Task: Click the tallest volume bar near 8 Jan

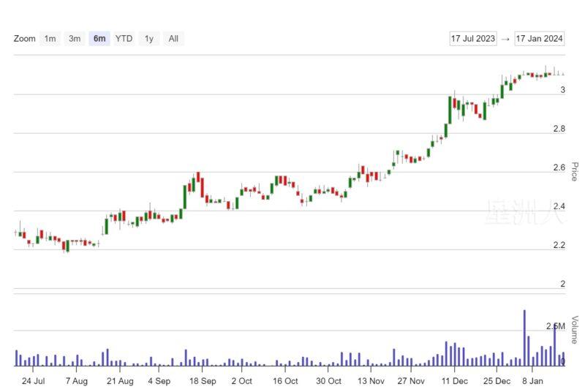Action: [524, 338]
